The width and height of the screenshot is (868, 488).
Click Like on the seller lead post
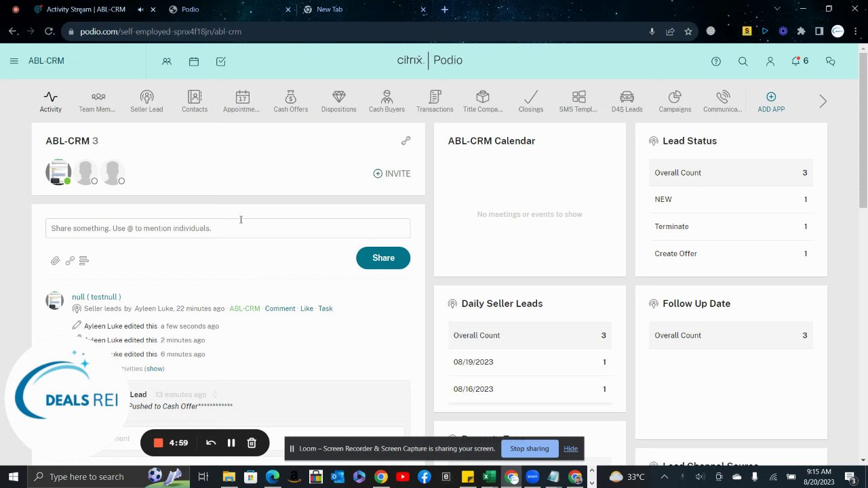(307, 308)
